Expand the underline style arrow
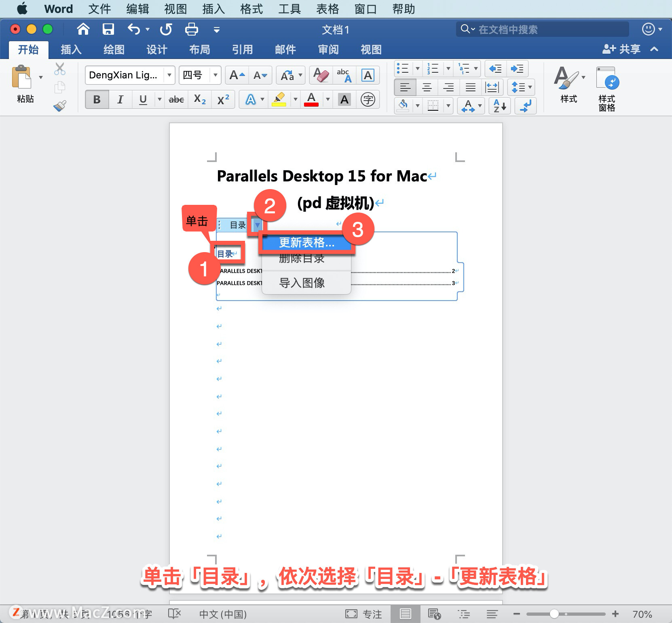 [159, 99]
